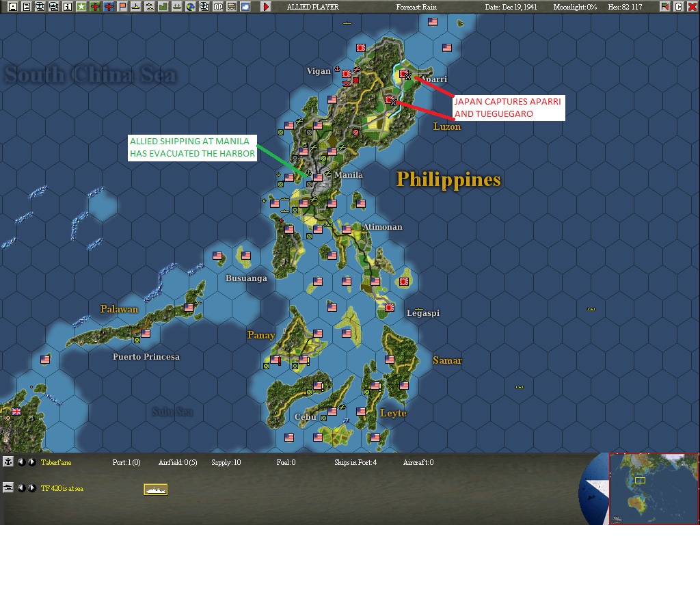Image resolution: width=700 pixels, height=614 pixels.
Task: Click previous base arrow beside Taberfane
Action: point(21,462)
